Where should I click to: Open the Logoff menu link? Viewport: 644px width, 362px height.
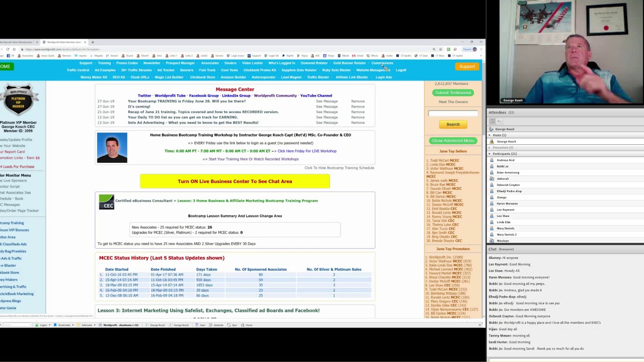click(x=401, y=70)
